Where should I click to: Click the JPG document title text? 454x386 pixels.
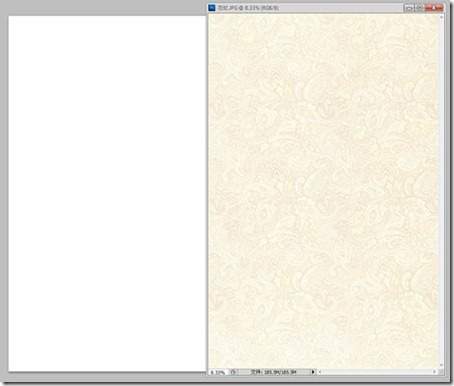point(248,8)
